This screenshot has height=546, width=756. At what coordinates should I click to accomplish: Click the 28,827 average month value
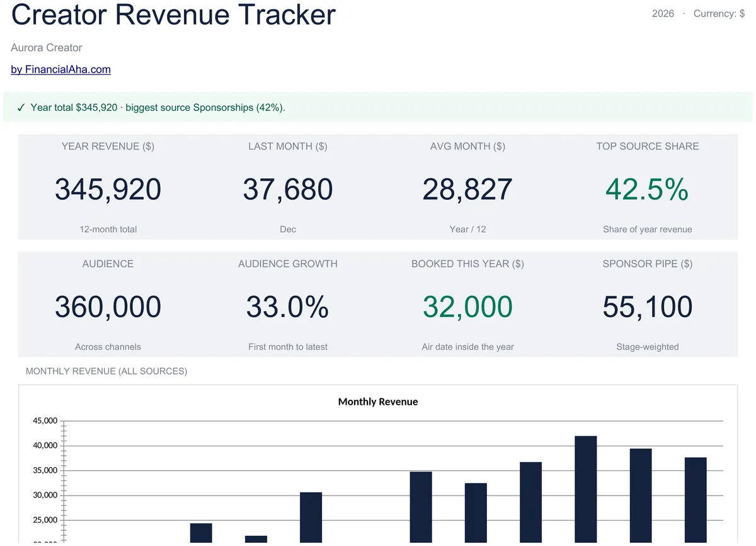tap(467, 189)
